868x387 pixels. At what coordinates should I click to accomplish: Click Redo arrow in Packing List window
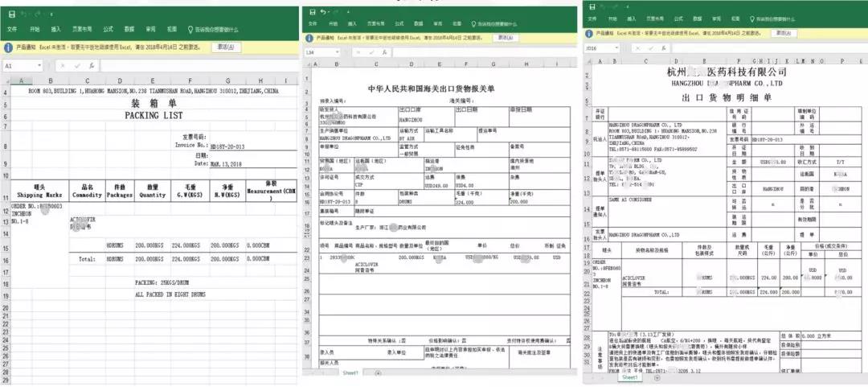coord(38,14)
